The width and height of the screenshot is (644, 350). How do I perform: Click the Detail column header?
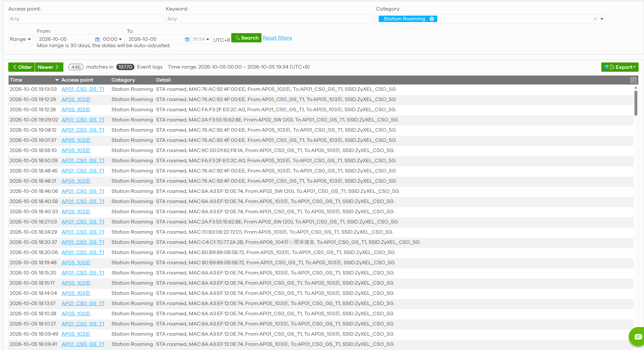[163, 80]
